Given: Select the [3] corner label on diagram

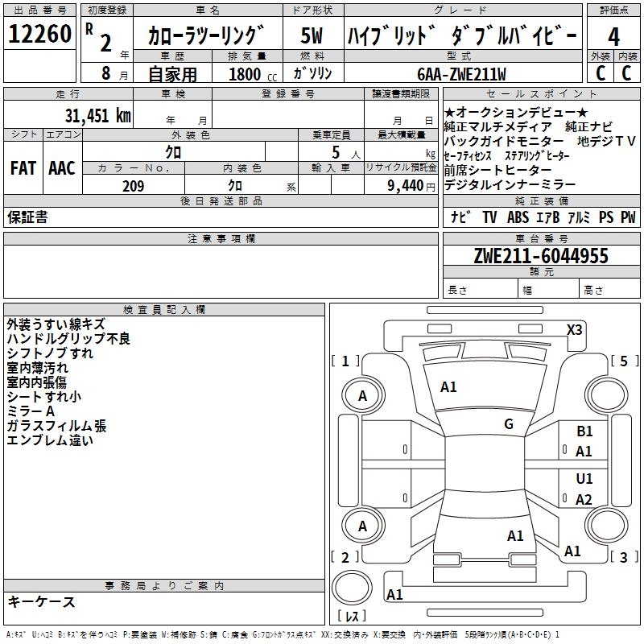Looking at the screenshot, I should [624, 557].
